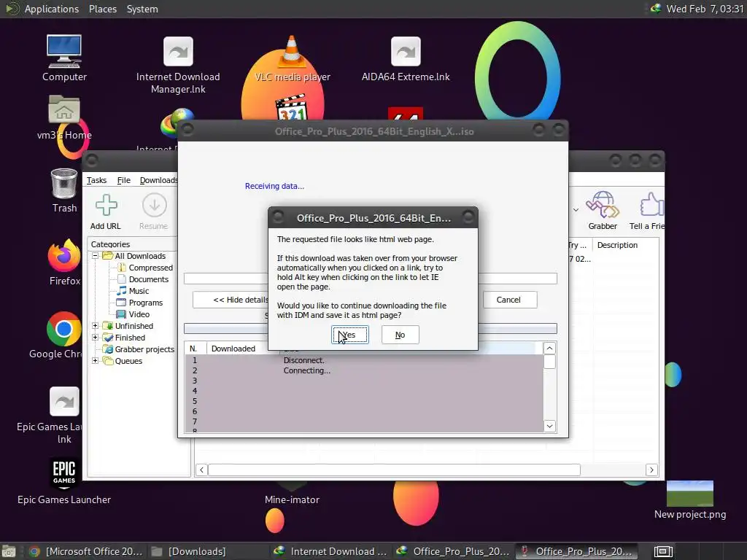This screenshot has width=747, height=560.
Task: Switch to Downloads folder taskbar item
Action: [189, 551]
